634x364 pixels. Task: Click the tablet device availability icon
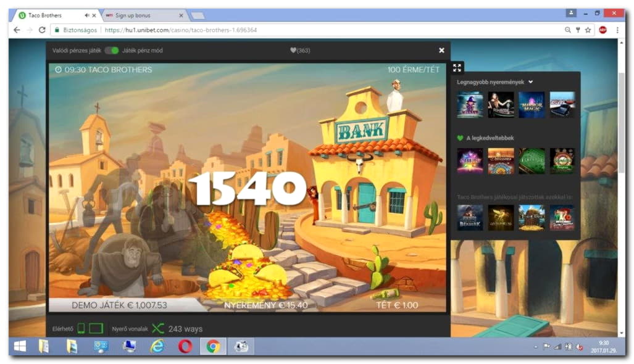96,328
